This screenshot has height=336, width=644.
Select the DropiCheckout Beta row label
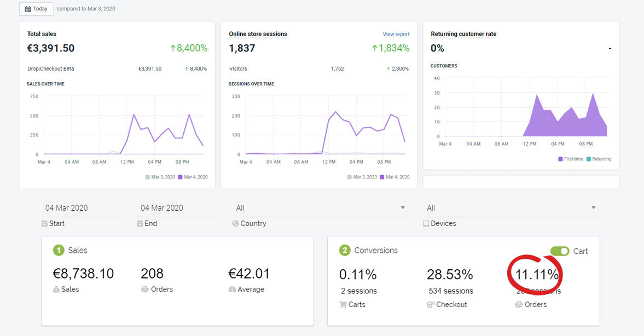pos(50,68)
